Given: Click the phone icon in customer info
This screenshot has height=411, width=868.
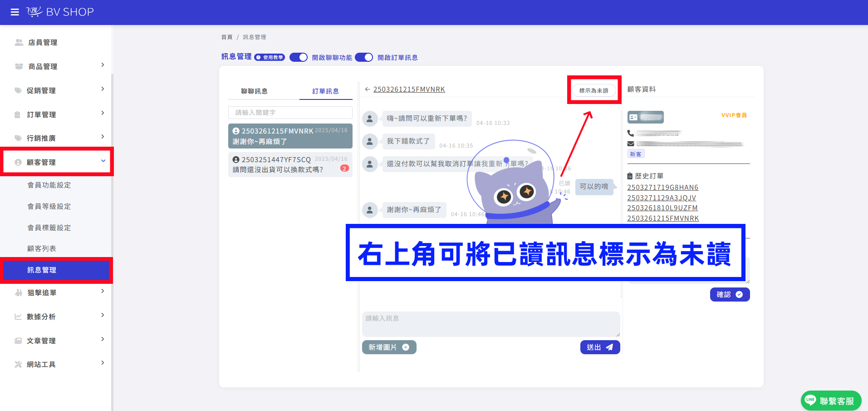Looking at the screenshot, I should pos(631,134).
